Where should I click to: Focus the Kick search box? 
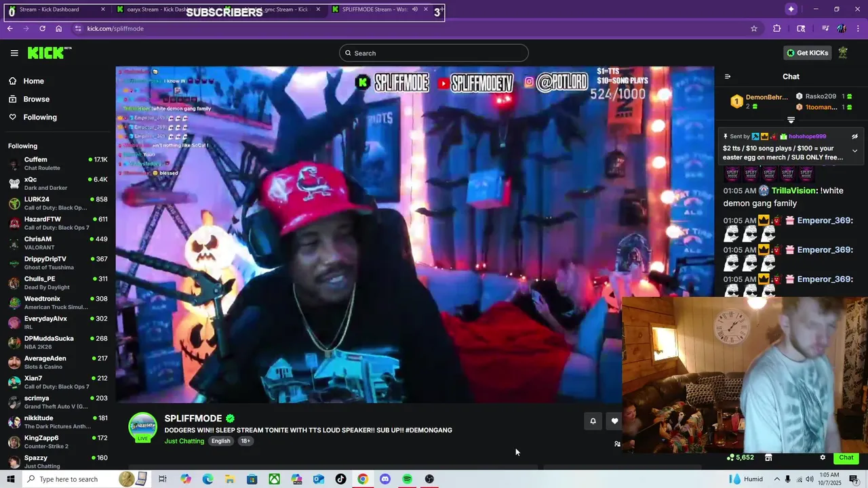pos(434,53)
